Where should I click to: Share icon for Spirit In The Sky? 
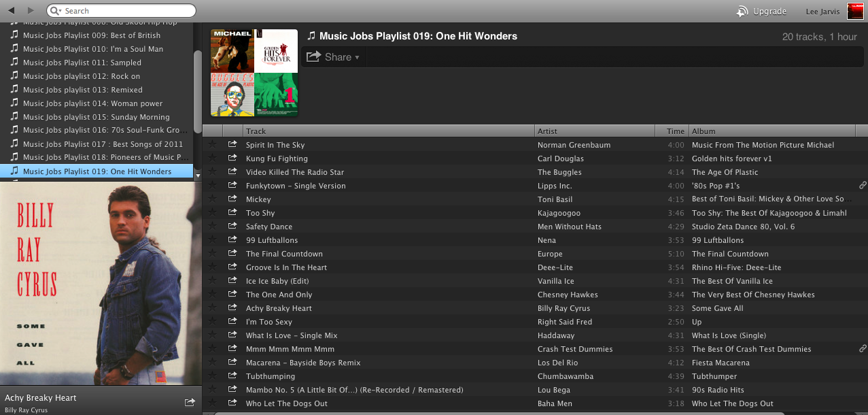[x=232, y=144]
